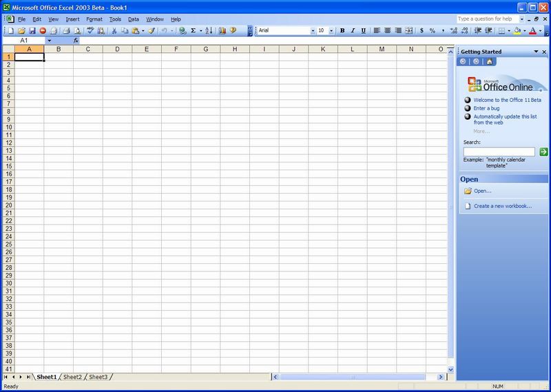Open the Font Color palette dropdown arrow
This screenshot has width=551, height=392.
click(x=541, y=30)
